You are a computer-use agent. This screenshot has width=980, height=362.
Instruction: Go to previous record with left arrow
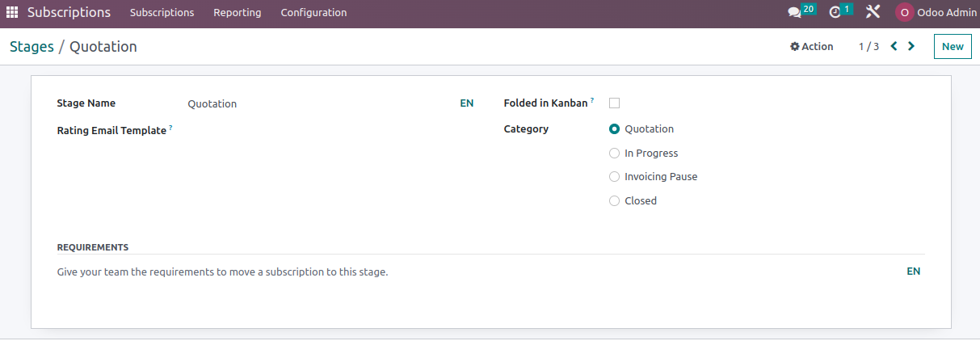(x=894, y=46)
